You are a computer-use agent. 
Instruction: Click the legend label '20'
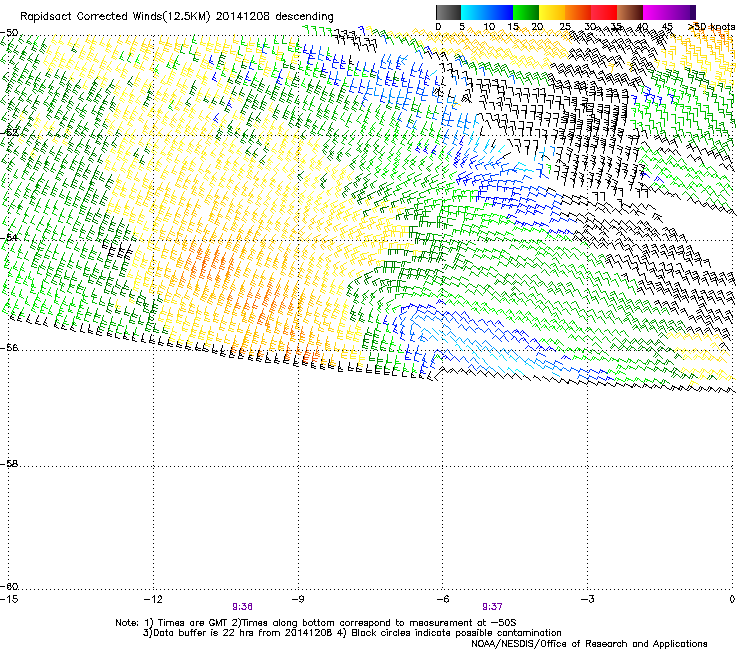pos(537,27)
